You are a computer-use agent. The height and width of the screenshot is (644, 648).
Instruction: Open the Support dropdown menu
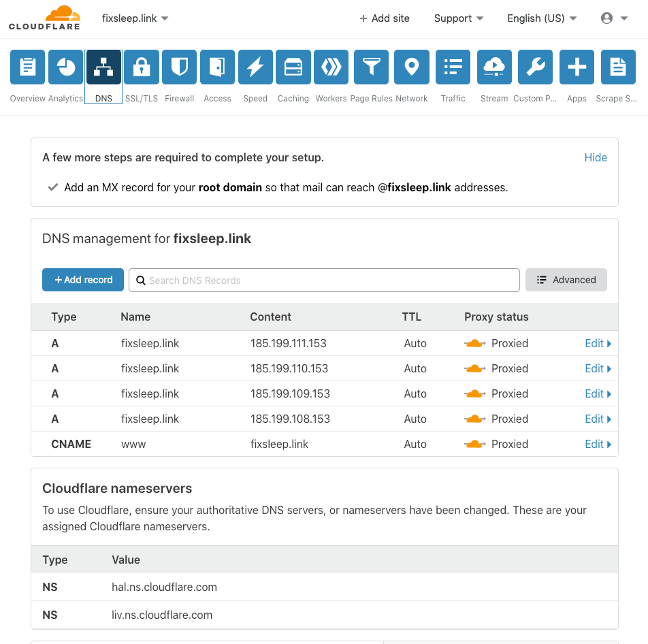pyautogui.click(x=458, y=18)
